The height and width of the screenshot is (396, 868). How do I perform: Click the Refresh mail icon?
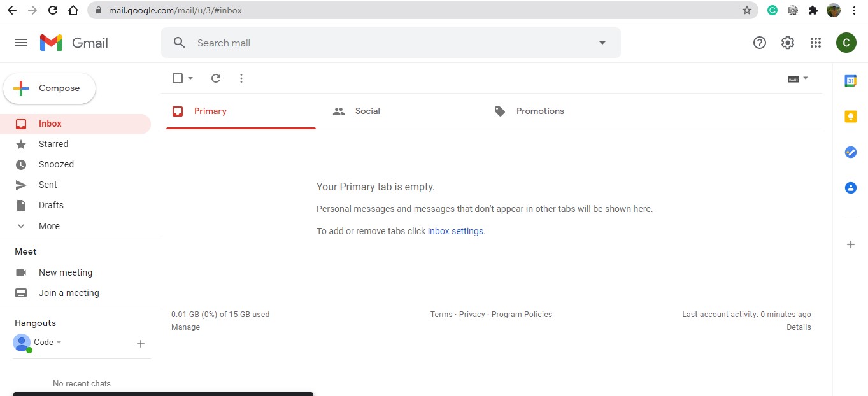pyautogui.click(x=216, y=78)
